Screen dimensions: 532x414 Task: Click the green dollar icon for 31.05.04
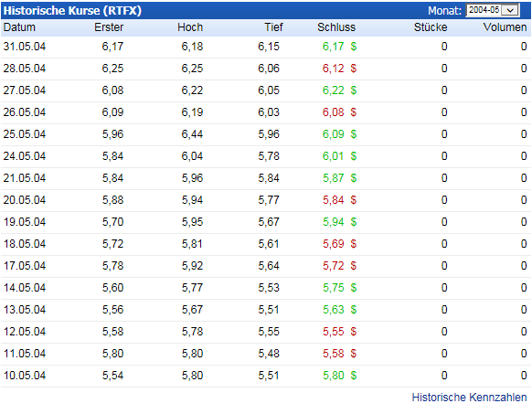click(354, 47)
